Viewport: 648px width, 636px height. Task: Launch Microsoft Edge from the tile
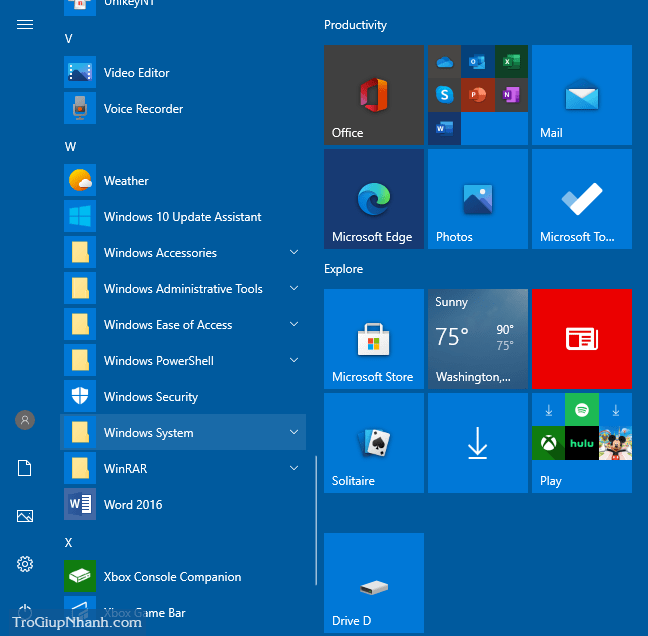[x=373, y=199]
